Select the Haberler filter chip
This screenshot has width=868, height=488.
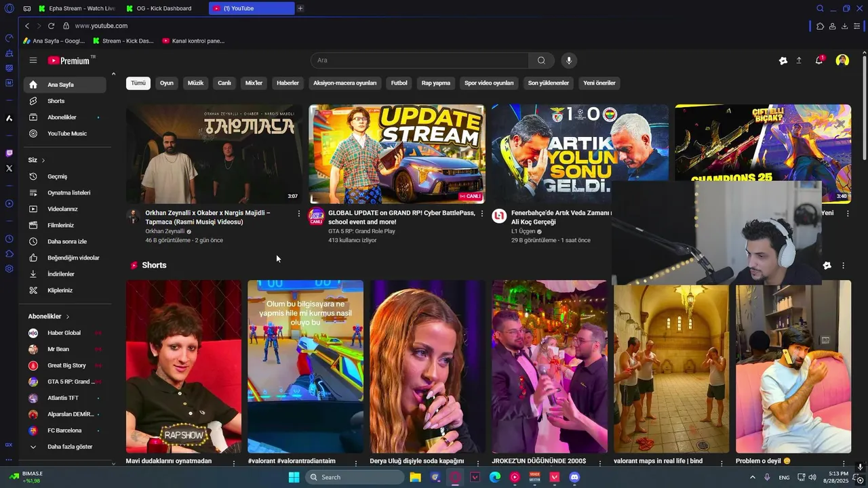(x=288, y=83)
